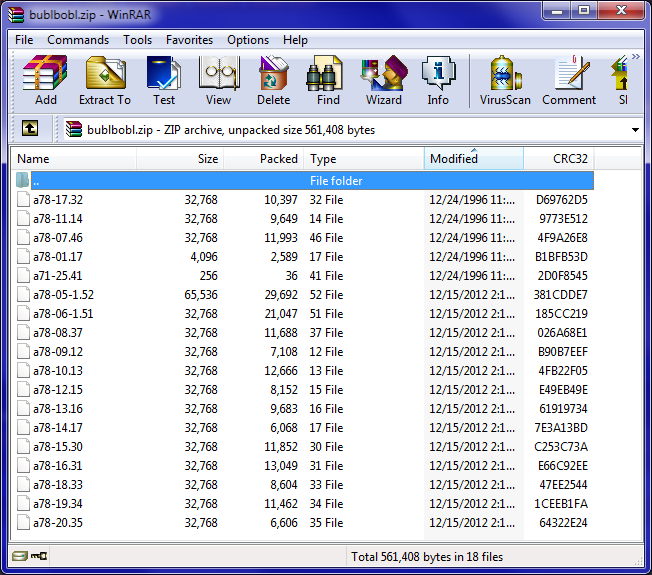Select file a78-10.13
The height and width of the screenshot is (575, 652).
pyautogui.click(x=58, y=370)
